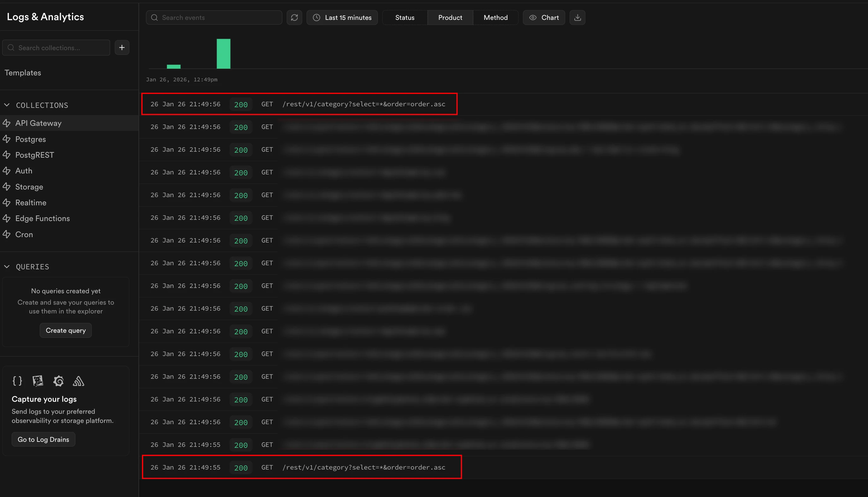Click the download logs icon
This screenshot has width=868, height=497.
577,17
